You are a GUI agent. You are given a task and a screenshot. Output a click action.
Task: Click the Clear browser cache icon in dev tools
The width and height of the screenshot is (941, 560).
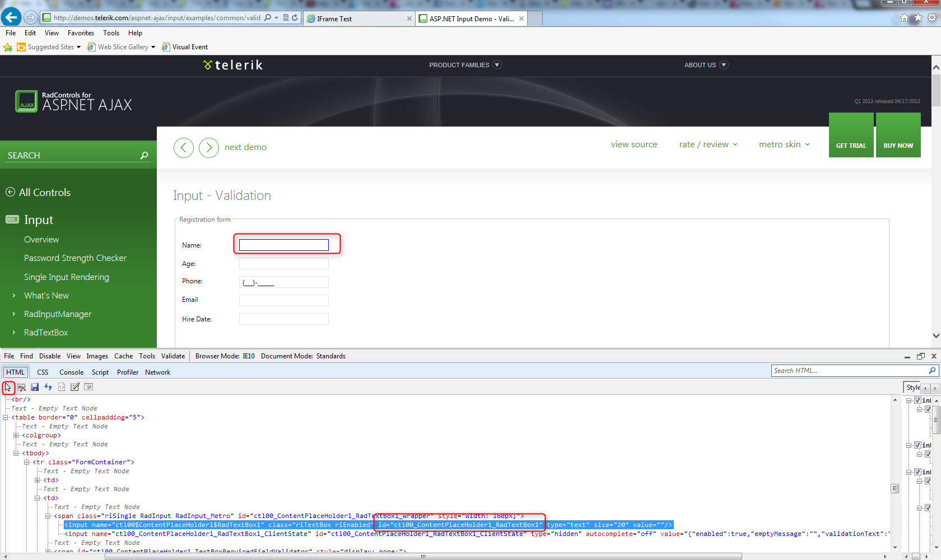point(22,387)
